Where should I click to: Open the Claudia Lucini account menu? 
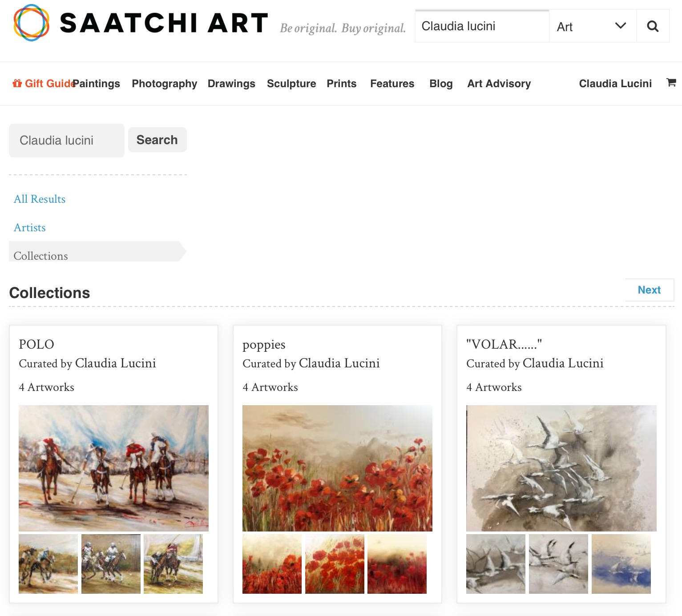point(615,84)
